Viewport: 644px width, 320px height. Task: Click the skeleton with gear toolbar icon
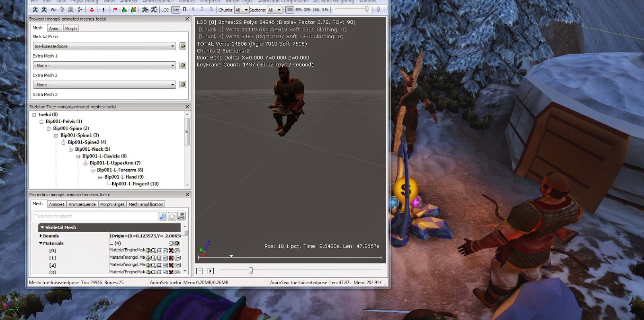pyautogui.click(x=145, y=10)
